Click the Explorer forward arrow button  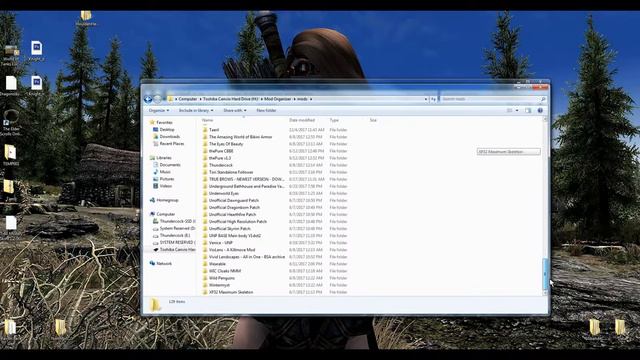tap(158, 99)
